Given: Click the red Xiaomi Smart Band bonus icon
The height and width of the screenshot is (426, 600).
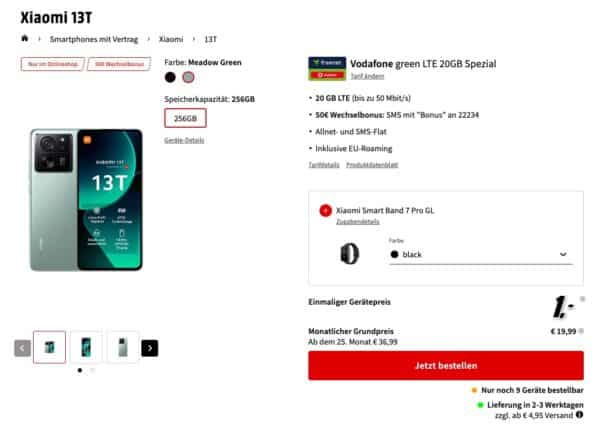Looking at the screenshot, I should (326, 210).
